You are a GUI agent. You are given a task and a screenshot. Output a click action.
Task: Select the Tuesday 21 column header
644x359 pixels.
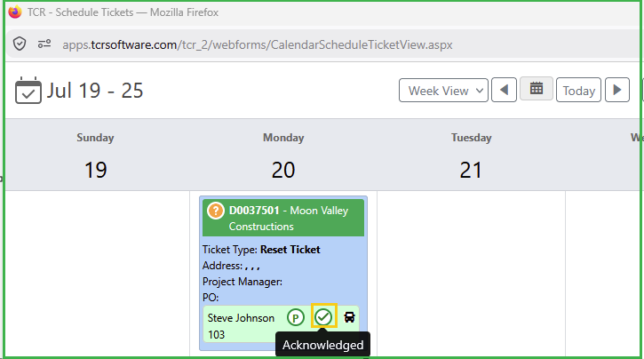[471, 156]
